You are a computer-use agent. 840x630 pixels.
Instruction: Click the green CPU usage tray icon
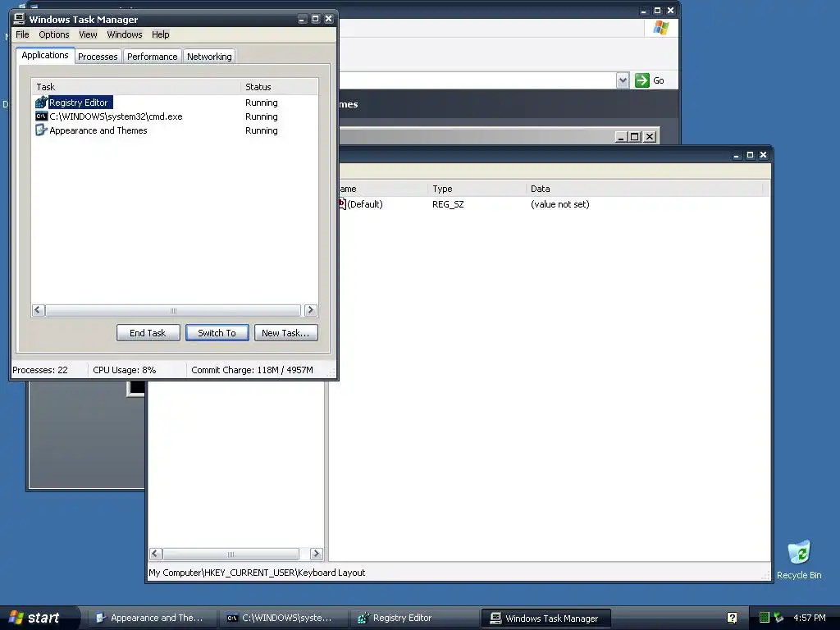click(x=765, y=618)
